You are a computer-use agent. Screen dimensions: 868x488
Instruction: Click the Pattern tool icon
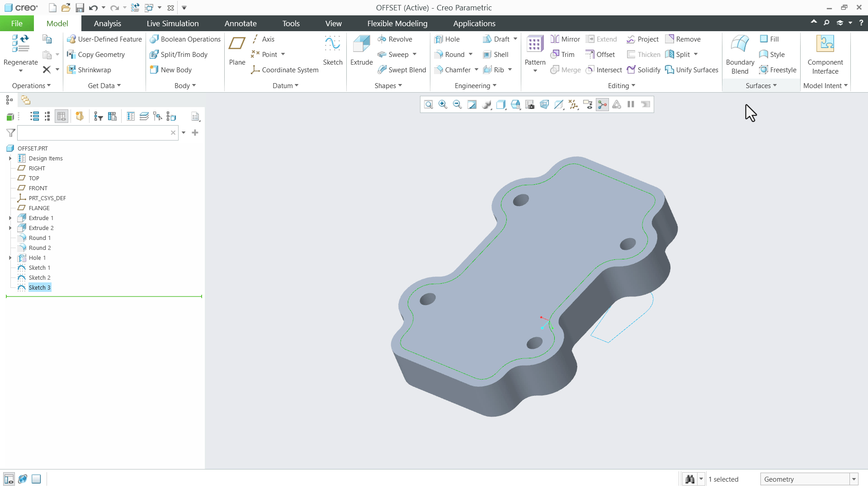click(x=535, y=44)
